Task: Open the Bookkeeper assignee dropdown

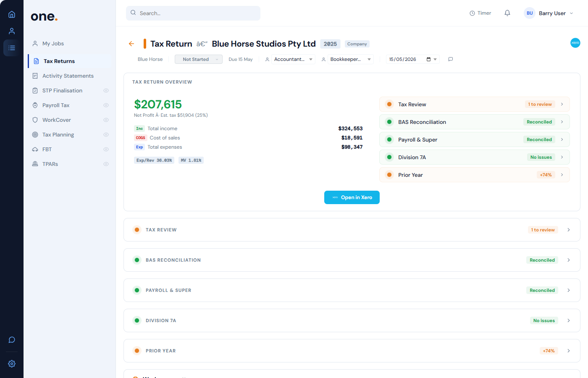Action: click(351, 59)
